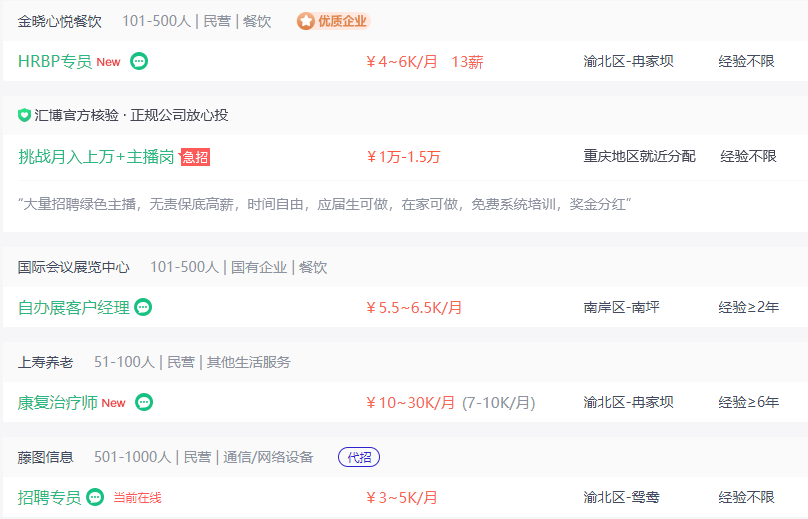Open chat icon beside HRBP专员

139,61
